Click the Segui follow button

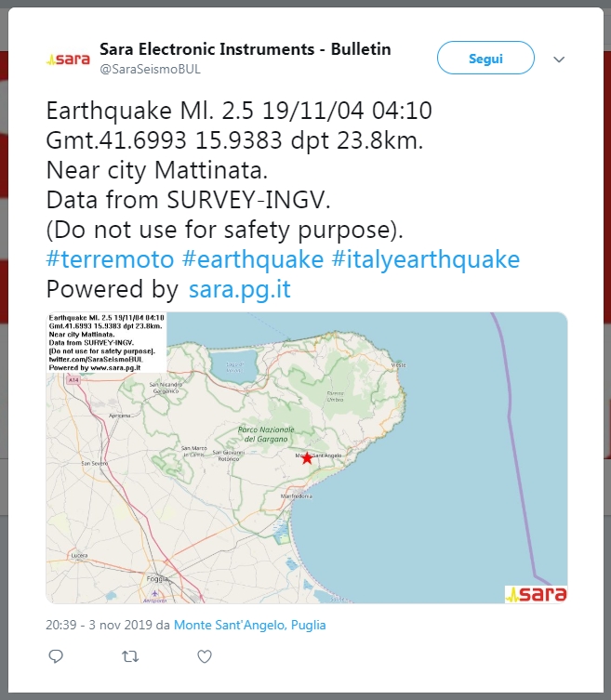[485, 58]
